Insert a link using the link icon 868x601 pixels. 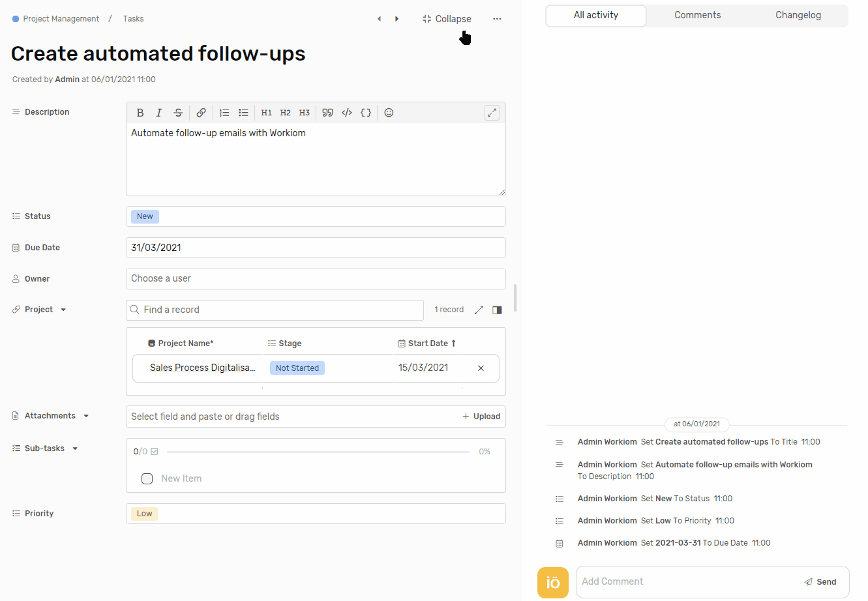tap(202, 113)
